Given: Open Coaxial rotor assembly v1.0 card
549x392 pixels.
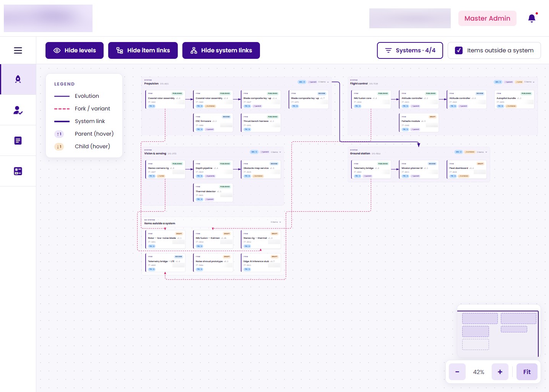Looking at the screenshot, I should click(x=165, y=99).
